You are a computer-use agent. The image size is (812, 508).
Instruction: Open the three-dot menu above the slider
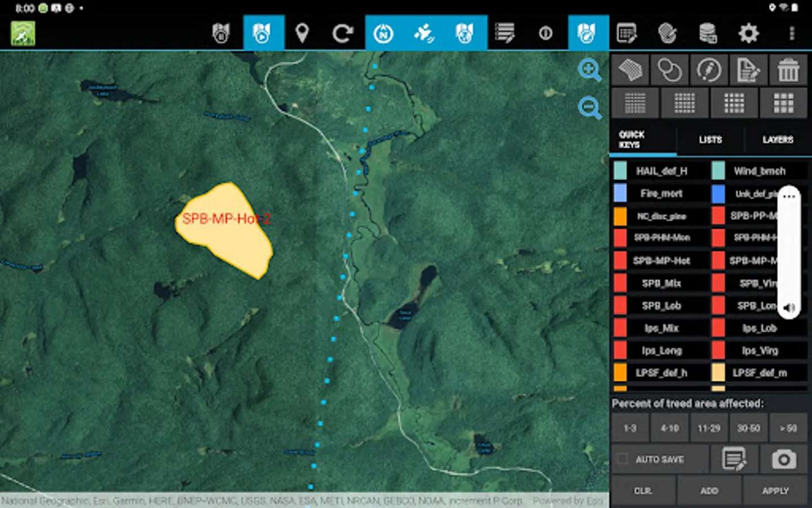click(789, 196)
